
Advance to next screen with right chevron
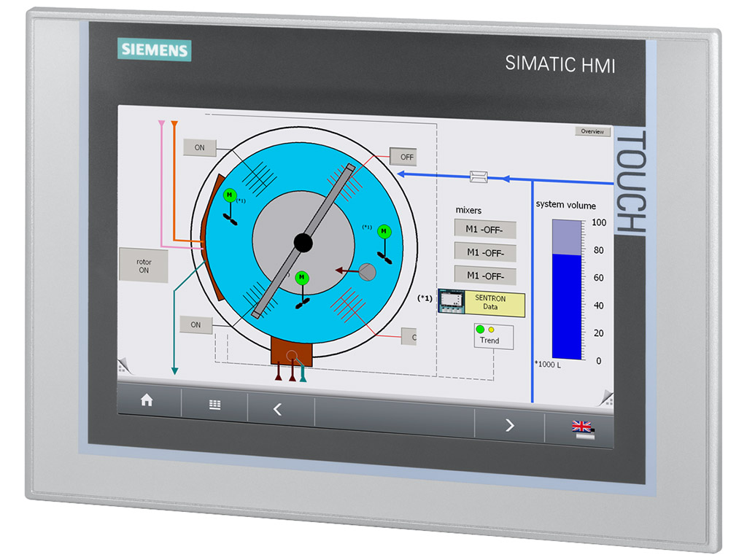click(509, 425)
